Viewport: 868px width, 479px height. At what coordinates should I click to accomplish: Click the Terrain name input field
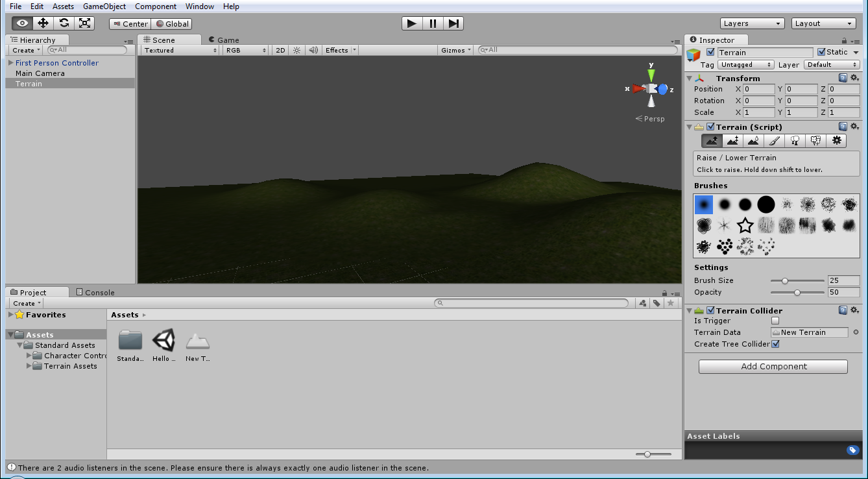coord(765,52)
